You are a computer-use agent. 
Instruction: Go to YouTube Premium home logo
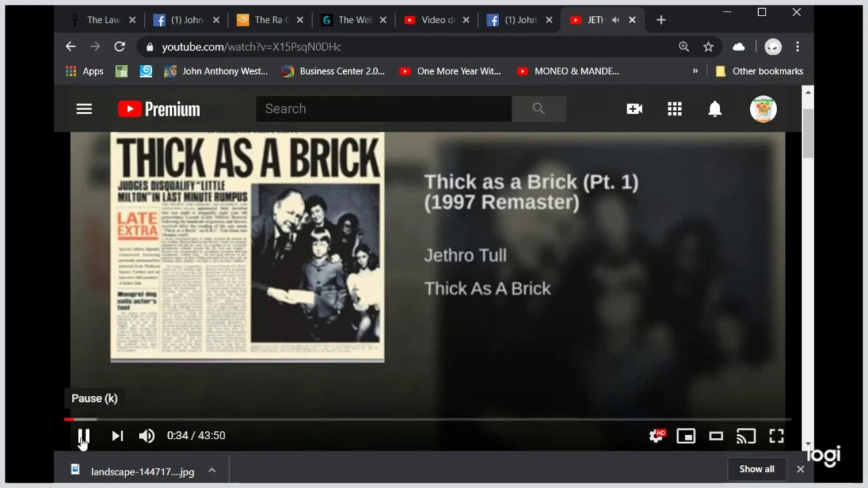tap(159, 109)
